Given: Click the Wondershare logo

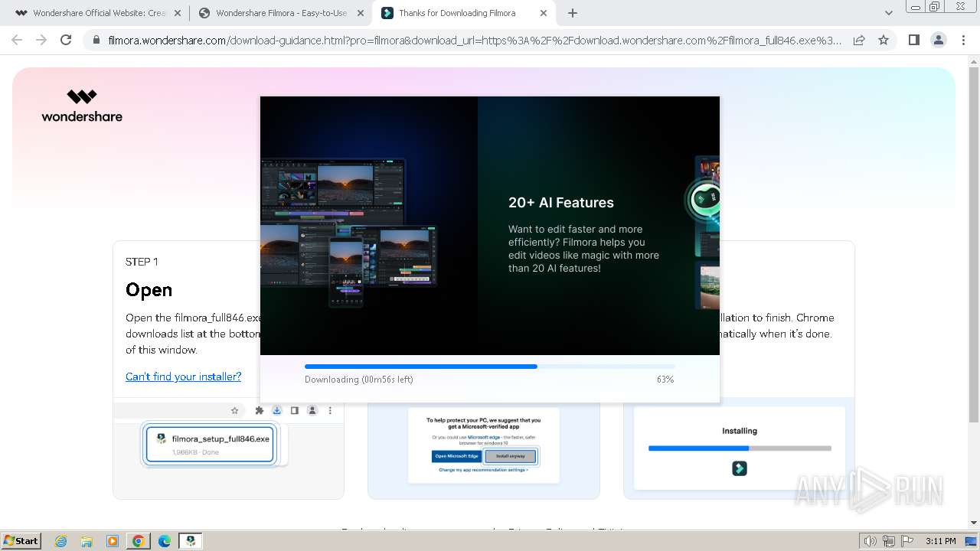Looking at the screenshot, I should click(x=82, y=106).
